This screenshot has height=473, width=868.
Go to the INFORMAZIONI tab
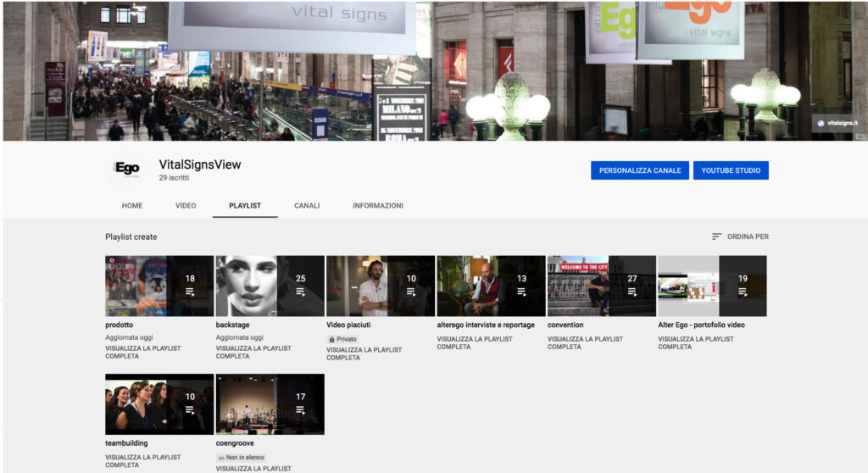click(377, 205)
